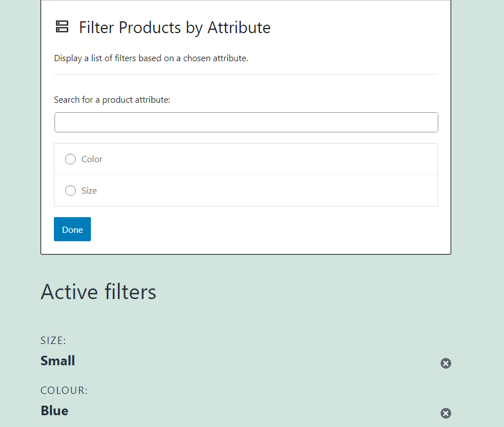Click the Filter Products by Attribute block icon
The height and width of the screenshot is (427, 504).
(x=62, y=26)
